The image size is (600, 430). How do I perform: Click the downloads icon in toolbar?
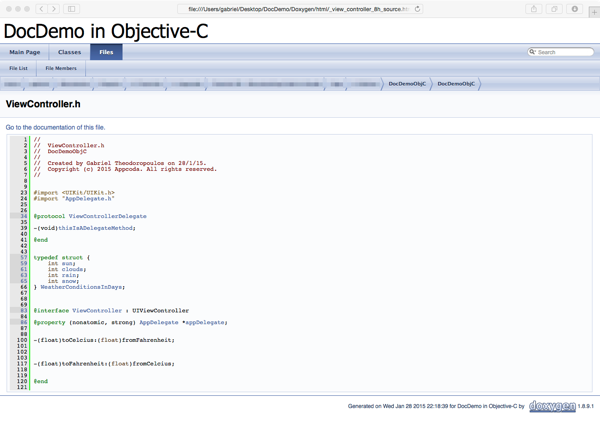tap(575, 9)
